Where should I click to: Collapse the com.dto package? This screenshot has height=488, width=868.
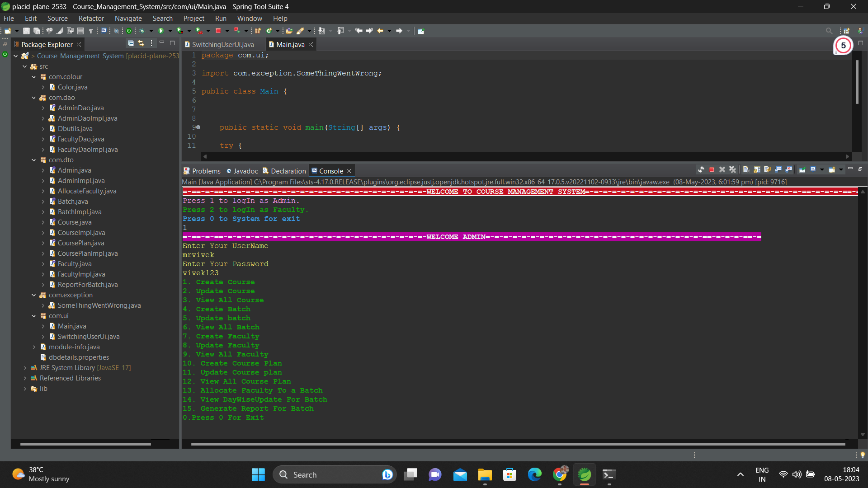point(34,160)
